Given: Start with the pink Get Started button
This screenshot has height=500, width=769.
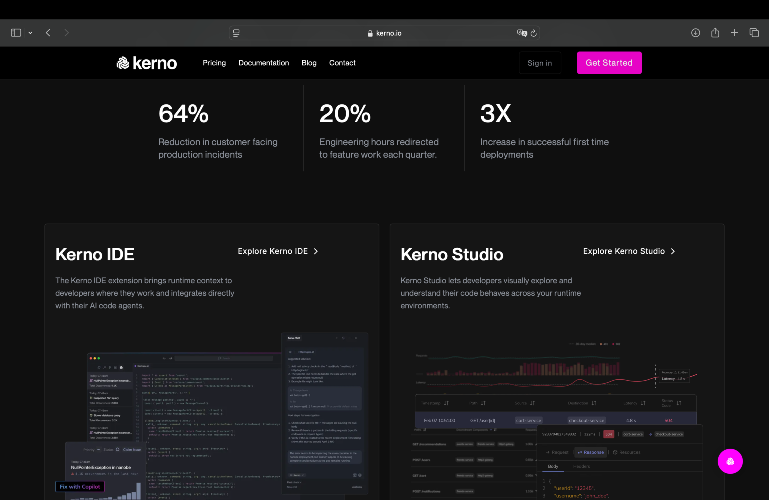Looking at the screenshot, I should [x=609, y=63].
